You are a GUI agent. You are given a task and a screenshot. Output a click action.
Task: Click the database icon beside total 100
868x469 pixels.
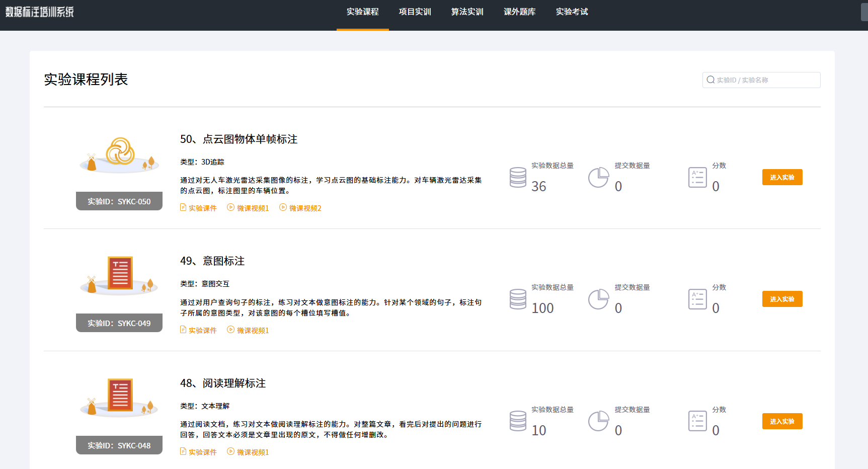coord(518,299)
